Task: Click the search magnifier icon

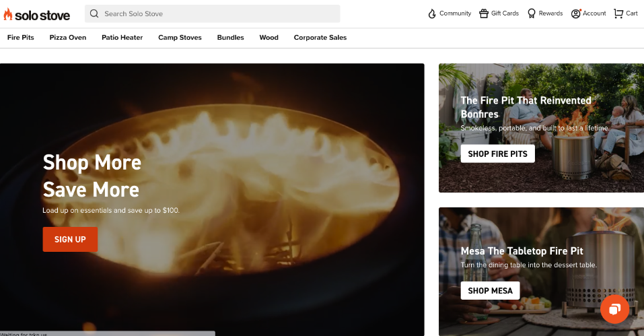Action: 94,13
